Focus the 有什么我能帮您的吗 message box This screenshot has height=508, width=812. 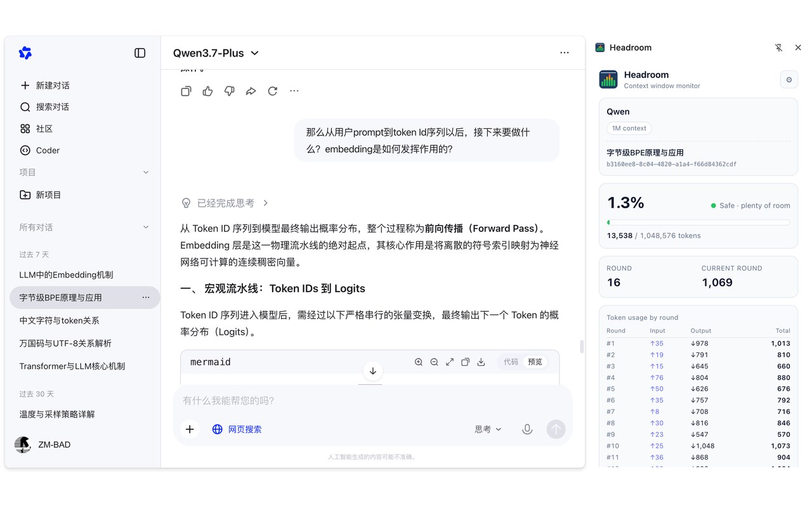coord(373,401)
